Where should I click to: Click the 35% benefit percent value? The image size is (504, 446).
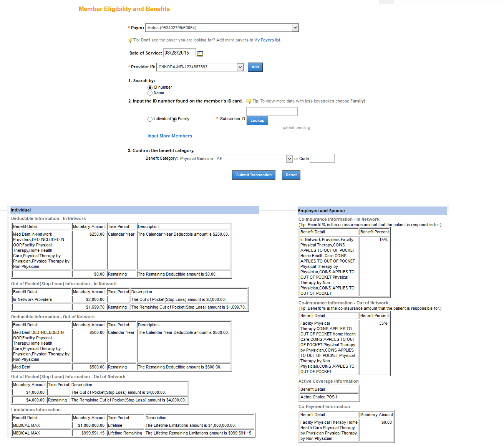383,323
